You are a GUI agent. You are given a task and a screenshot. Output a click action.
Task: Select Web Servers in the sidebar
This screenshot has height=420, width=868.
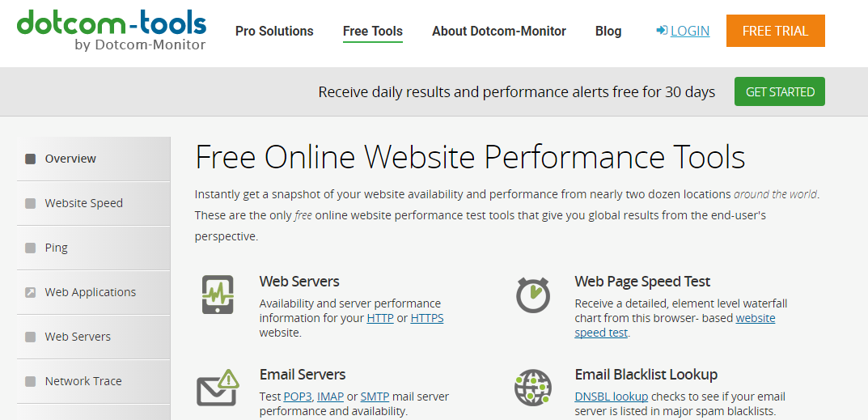tap(94, 337)
